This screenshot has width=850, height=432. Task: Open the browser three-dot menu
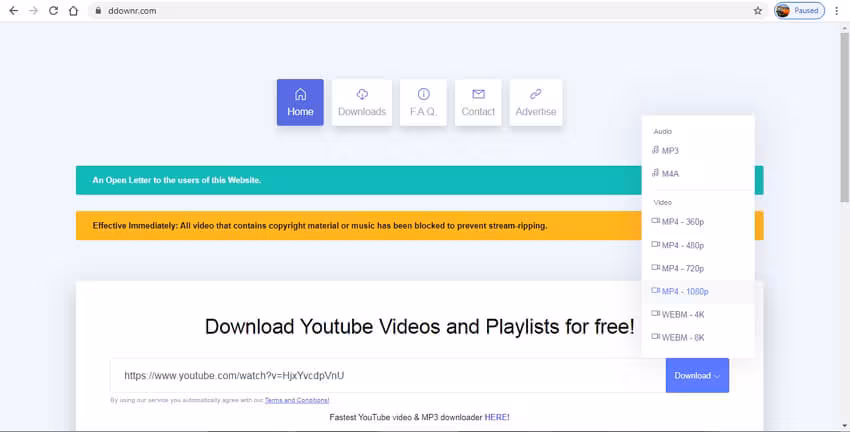pyautogui.click(x=836, y=11)
